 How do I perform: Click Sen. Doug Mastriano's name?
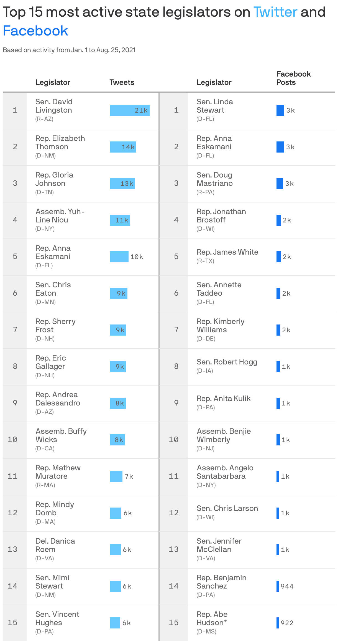click(x=215, y=179)
